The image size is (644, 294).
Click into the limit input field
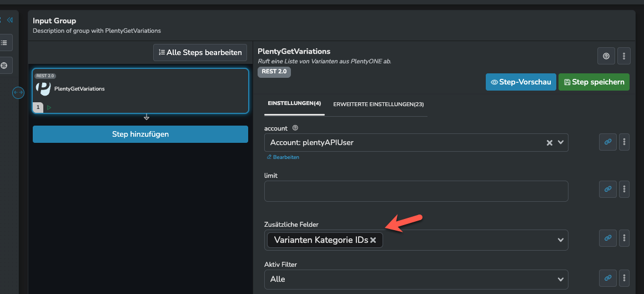[x=416, y=191]
